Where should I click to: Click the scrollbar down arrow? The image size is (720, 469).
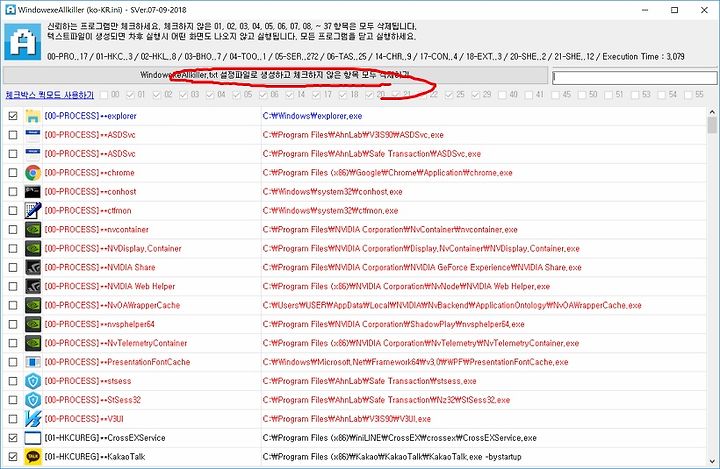pyautogui.click(x=712, y=461)
